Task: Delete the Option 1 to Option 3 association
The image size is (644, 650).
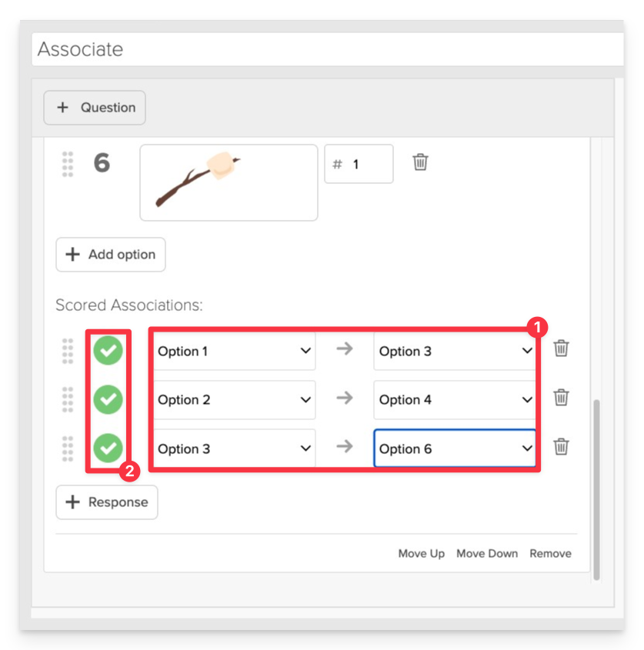Action: point(561,348)
